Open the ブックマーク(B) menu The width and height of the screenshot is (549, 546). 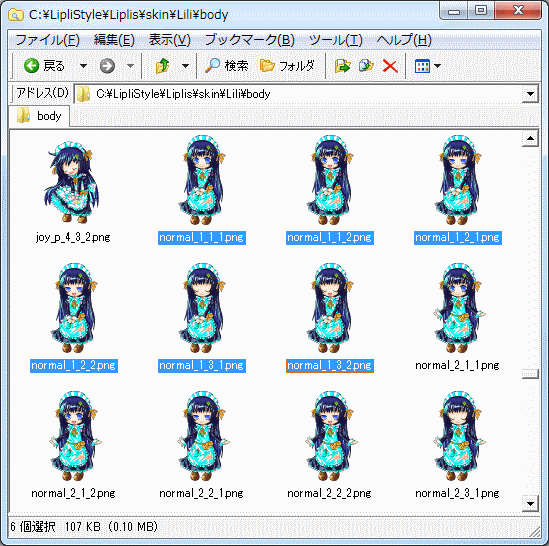click(249, 40)
